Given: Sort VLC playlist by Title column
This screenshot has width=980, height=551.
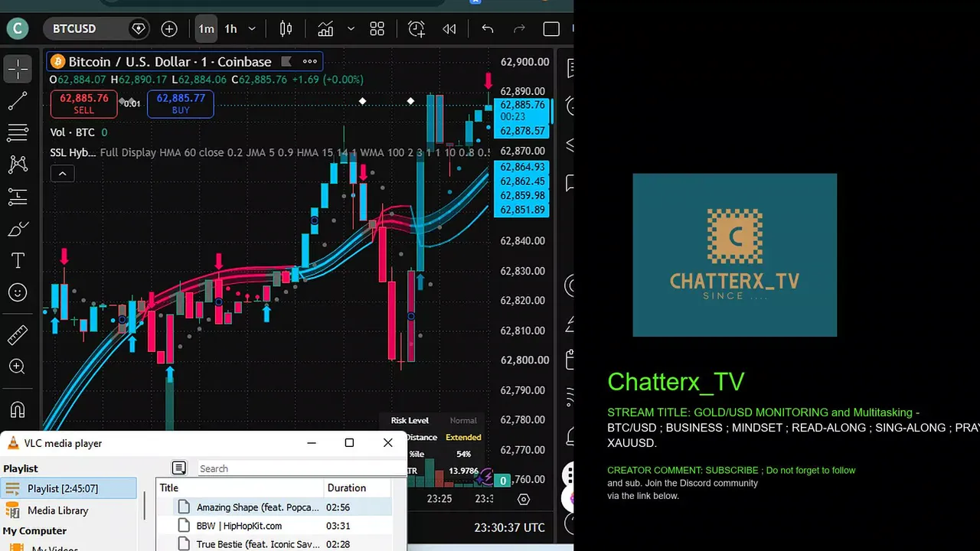Looking at the screenshot, I should (240, 487).
